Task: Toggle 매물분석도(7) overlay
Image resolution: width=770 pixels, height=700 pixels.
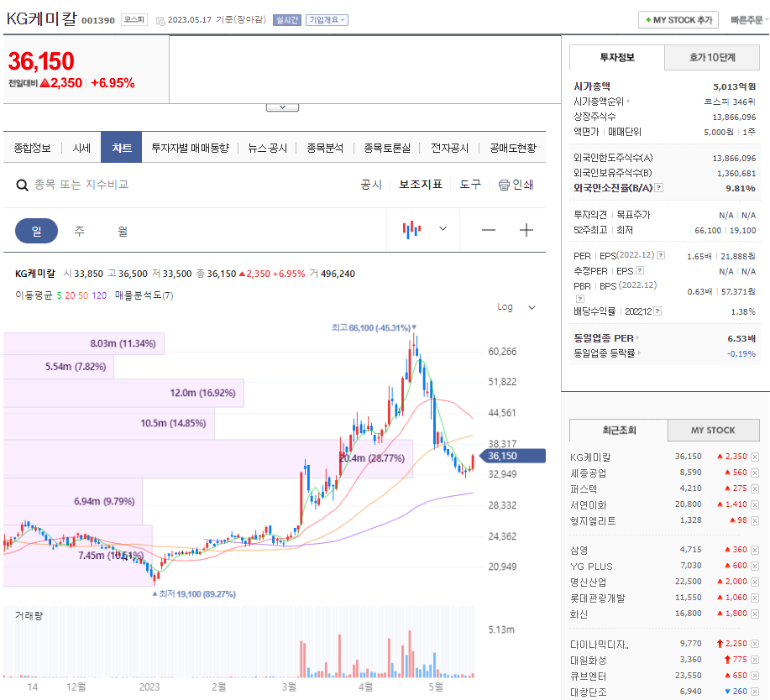Action: tap(144, 295)
